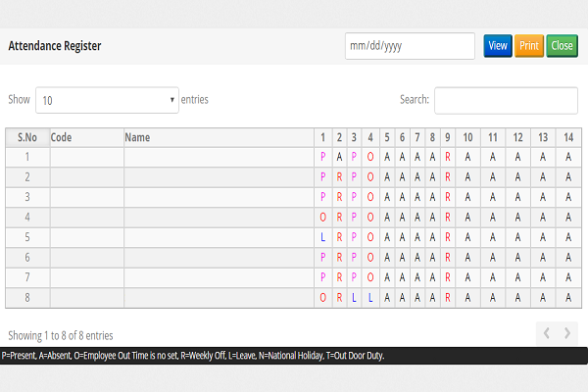Select row 8 day 1 'O' status
Image resolution: width=588 pixels, height=392 pixels.
coord(322,299)
